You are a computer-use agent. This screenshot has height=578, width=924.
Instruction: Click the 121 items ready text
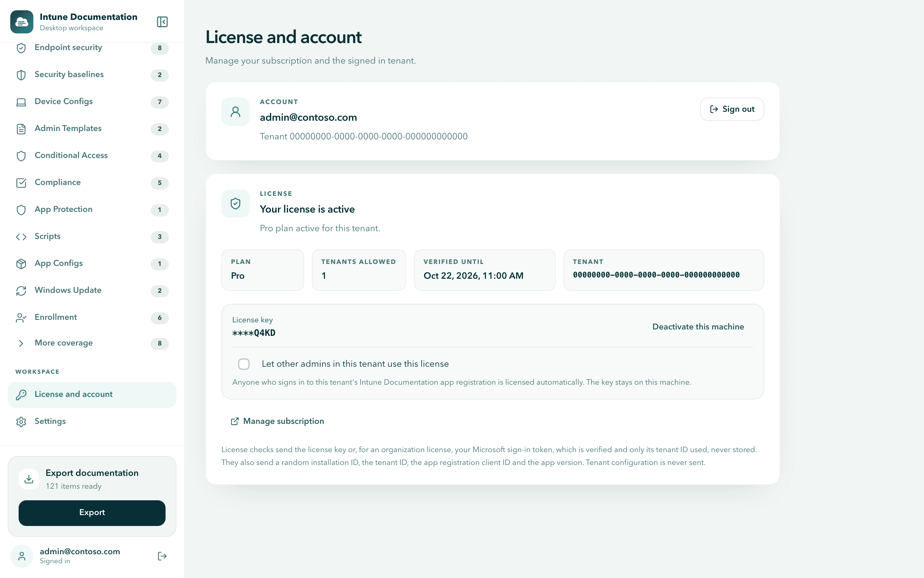[x=74, y=486]
